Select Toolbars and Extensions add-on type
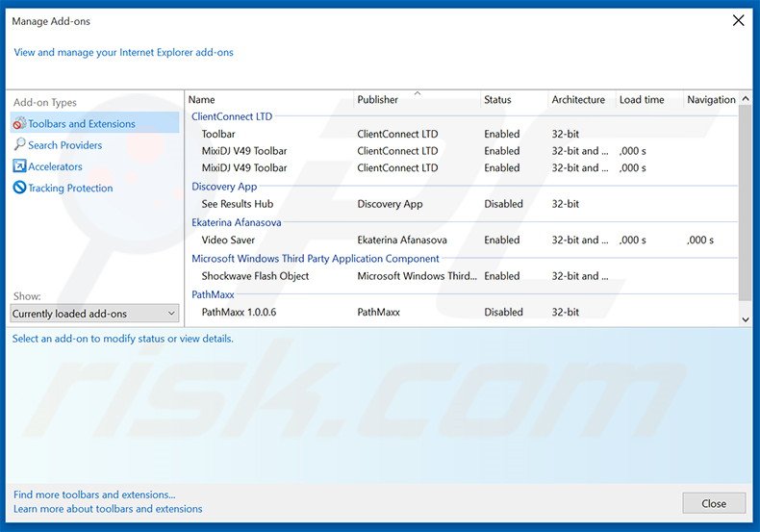The height and width of the screenshot is (532, 760). tap(95, 123)
